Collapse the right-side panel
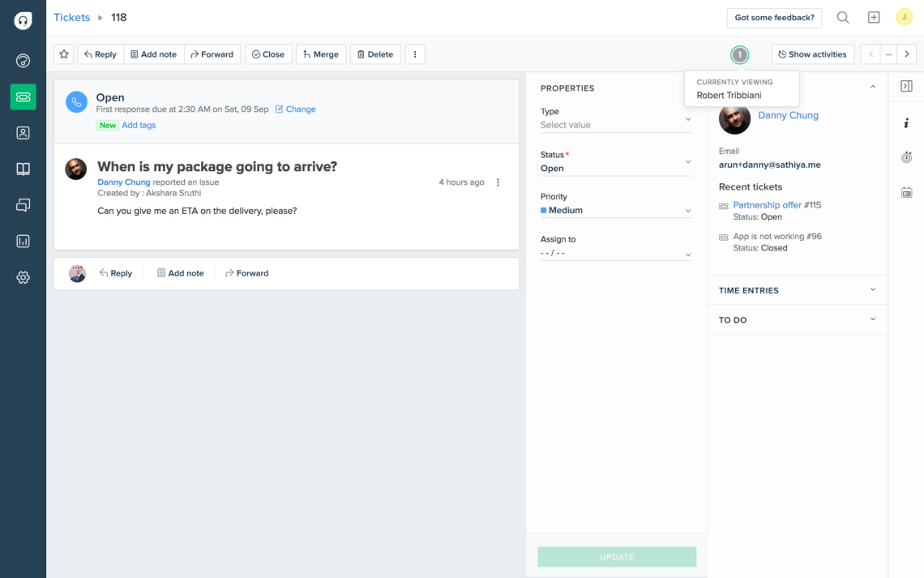This screenshot has height=578, width=924. 908,83
